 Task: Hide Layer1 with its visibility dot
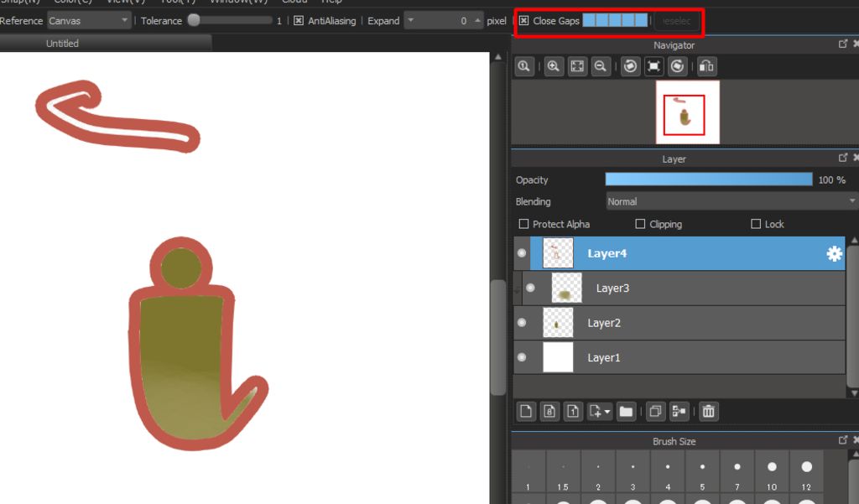pos(522,357)
